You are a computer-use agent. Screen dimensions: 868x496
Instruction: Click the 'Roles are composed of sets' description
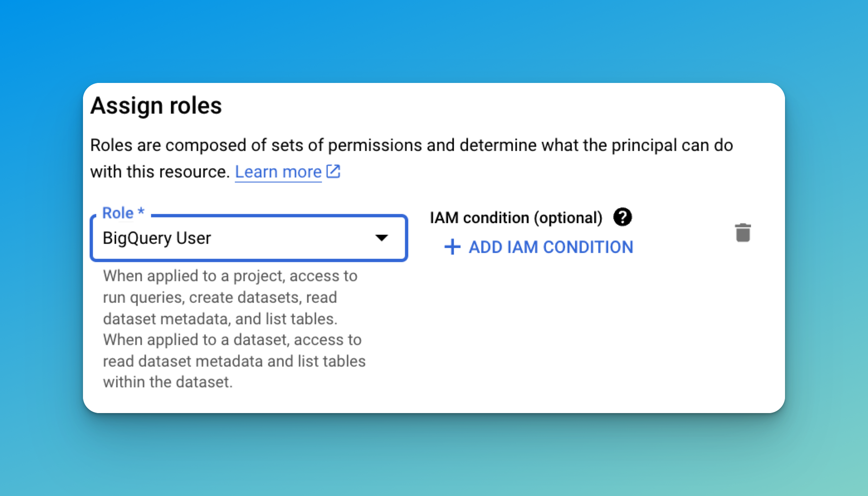(x=412, y=145)
